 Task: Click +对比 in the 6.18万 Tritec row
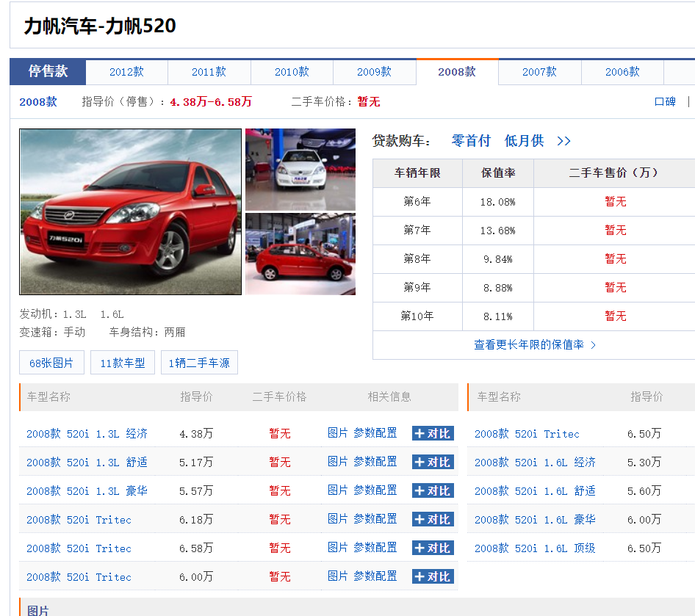click(x=433, y=520)
